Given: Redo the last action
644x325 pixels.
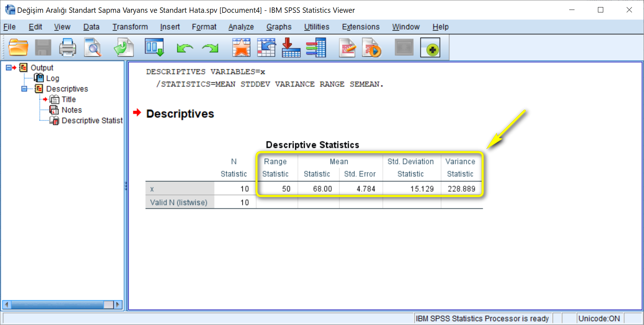Looking at the screenshot, I should point(210,47).
